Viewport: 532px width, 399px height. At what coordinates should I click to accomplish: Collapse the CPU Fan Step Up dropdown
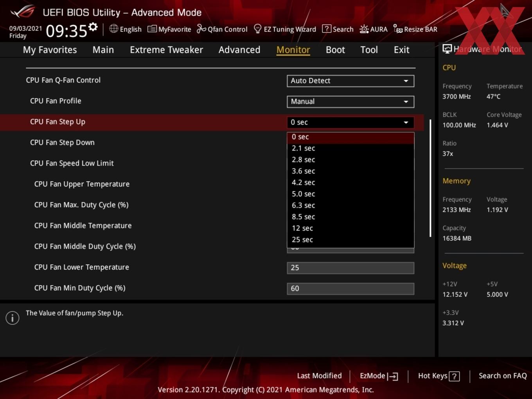(x=350, y=122)
